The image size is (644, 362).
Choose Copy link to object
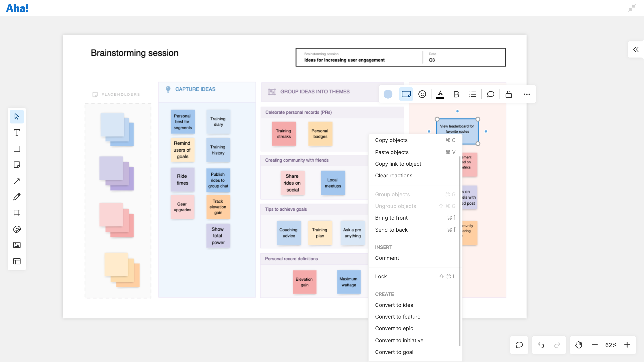point(398,164)
